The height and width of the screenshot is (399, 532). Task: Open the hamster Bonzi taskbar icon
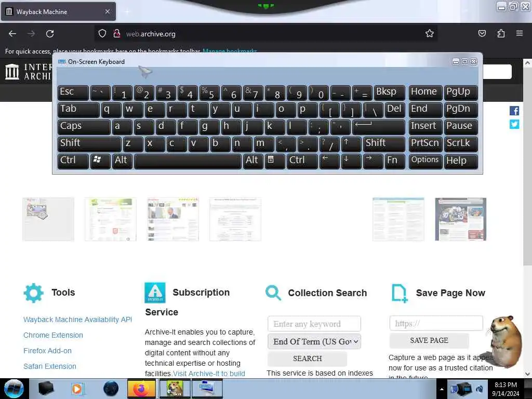(x=174, y=389)
